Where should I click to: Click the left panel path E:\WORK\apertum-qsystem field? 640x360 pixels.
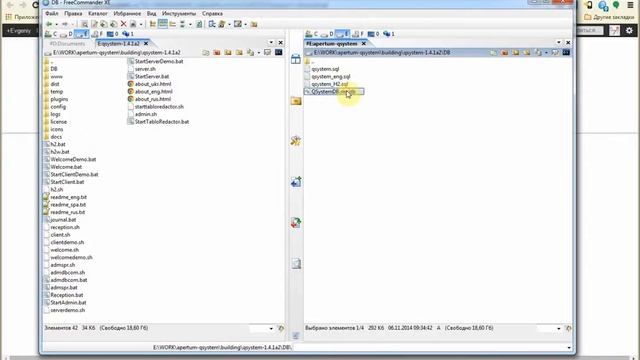tap(117, 53)
